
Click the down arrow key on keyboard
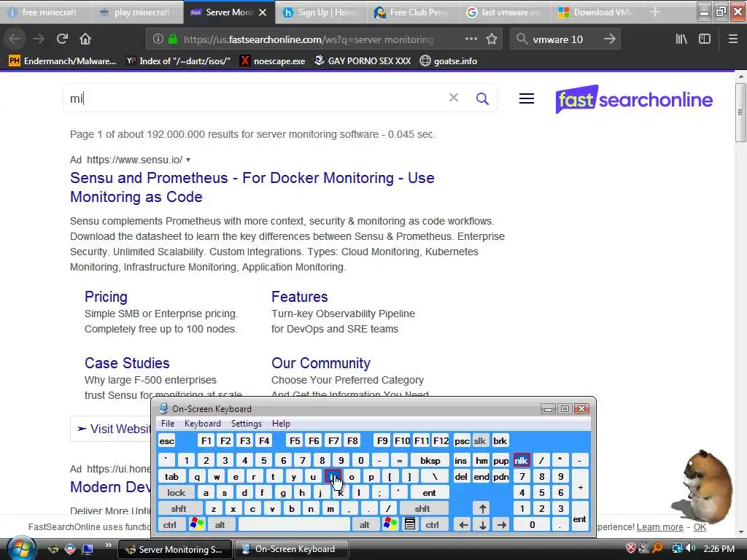pyautogui.click(x=483, y=525)
